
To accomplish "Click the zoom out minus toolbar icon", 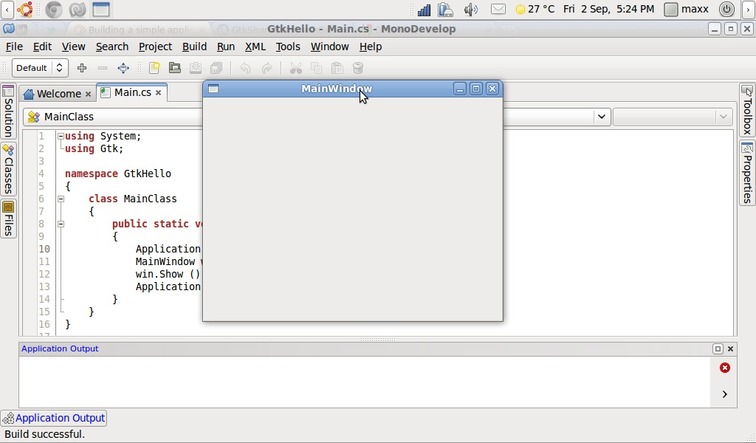I will click(102, 68).
